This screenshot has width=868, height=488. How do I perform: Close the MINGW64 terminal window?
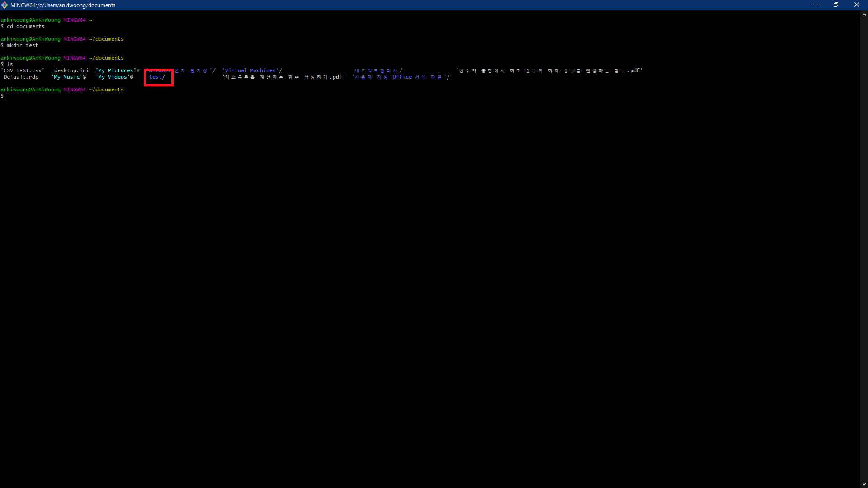[x=856, y=5]
